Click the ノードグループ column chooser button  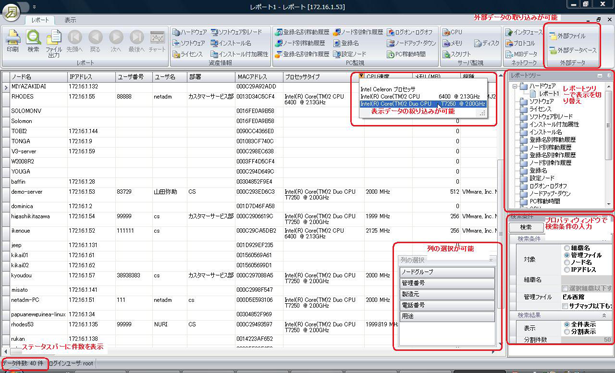pos(447,272)
